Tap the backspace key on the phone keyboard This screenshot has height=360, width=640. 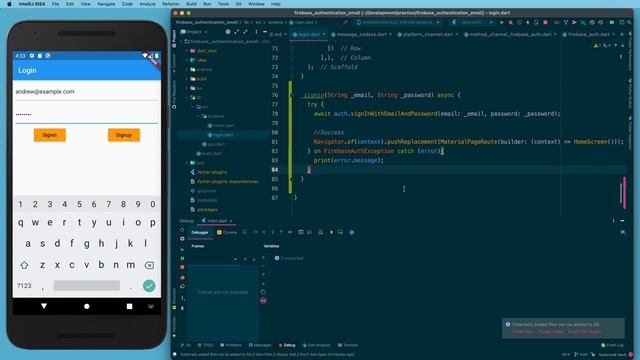point(149,265)
